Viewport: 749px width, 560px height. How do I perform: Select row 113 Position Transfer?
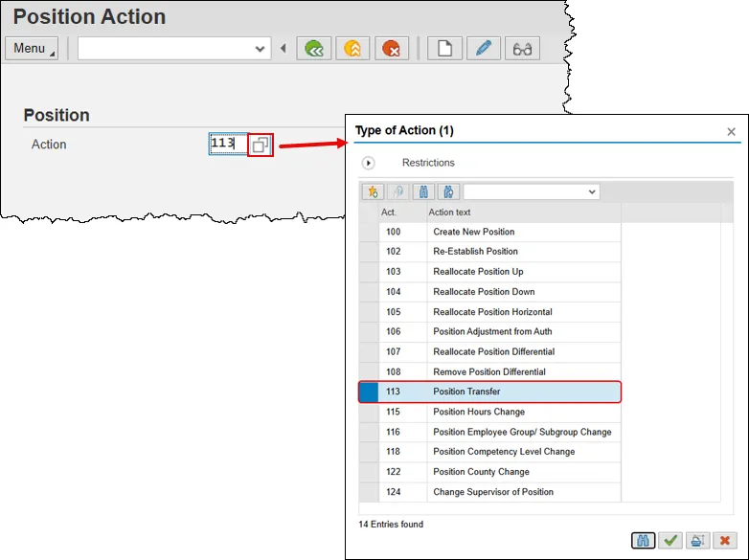(490, 392)
